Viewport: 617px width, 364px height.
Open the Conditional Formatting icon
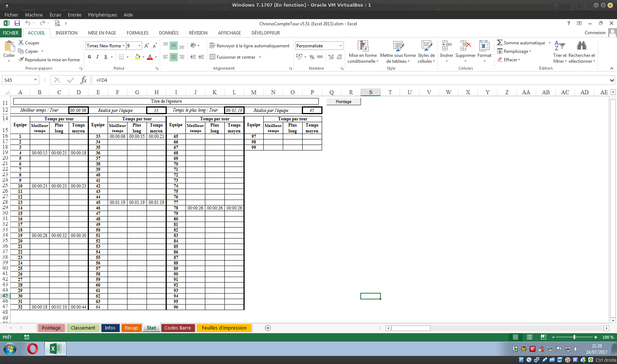click(x=363, y=46)
